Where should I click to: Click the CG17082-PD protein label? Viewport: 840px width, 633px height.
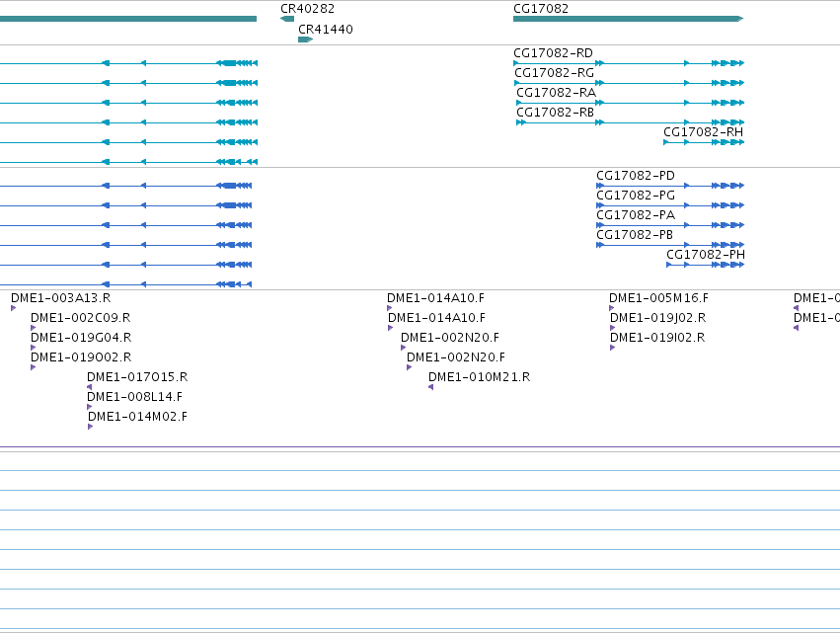click(636, 176)
